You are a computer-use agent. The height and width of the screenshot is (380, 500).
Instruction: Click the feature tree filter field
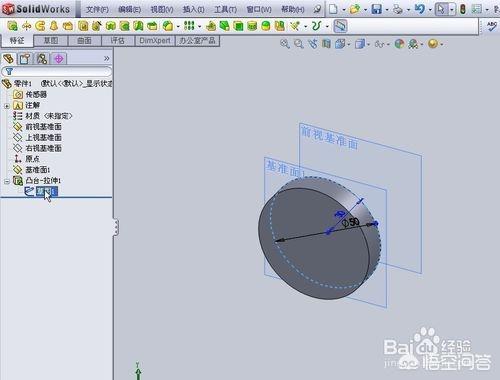pos(57,71)
